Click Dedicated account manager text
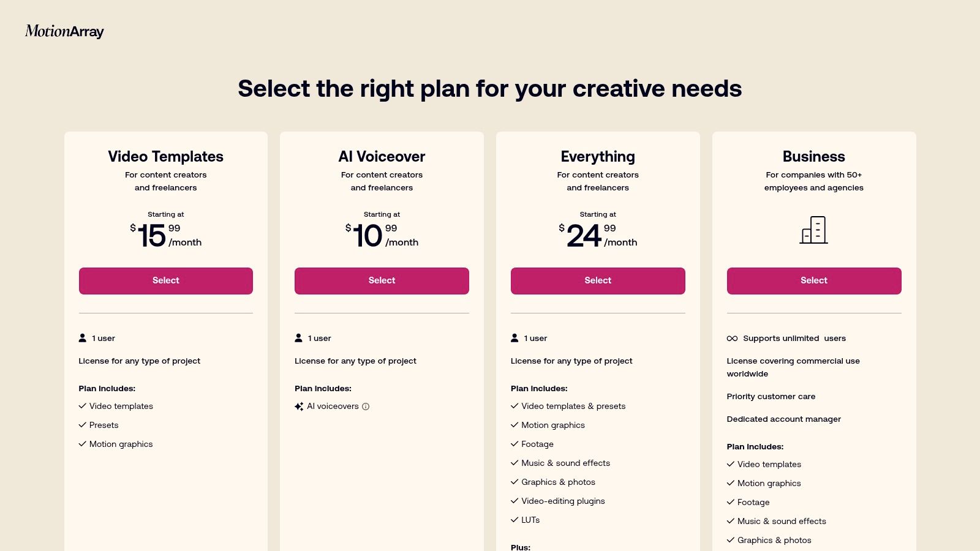 click(783, 419)
